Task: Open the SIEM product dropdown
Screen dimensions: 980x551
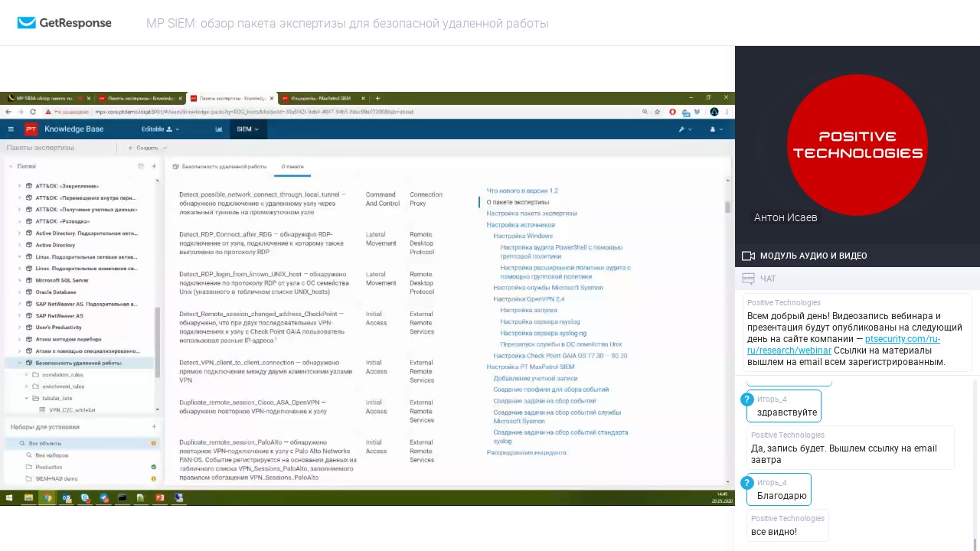Action: [x=247, y=129]
